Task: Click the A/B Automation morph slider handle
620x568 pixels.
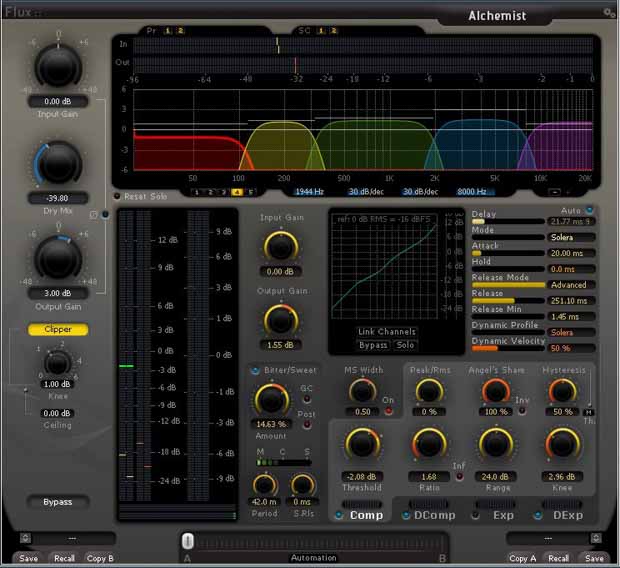Action: 187,541
